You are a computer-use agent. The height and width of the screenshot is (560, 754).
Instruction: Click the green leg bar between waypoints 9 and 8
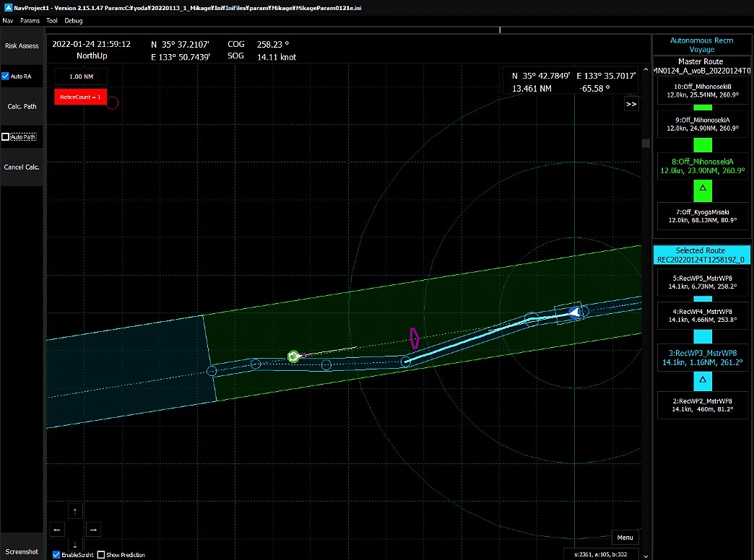pos(703,145)
